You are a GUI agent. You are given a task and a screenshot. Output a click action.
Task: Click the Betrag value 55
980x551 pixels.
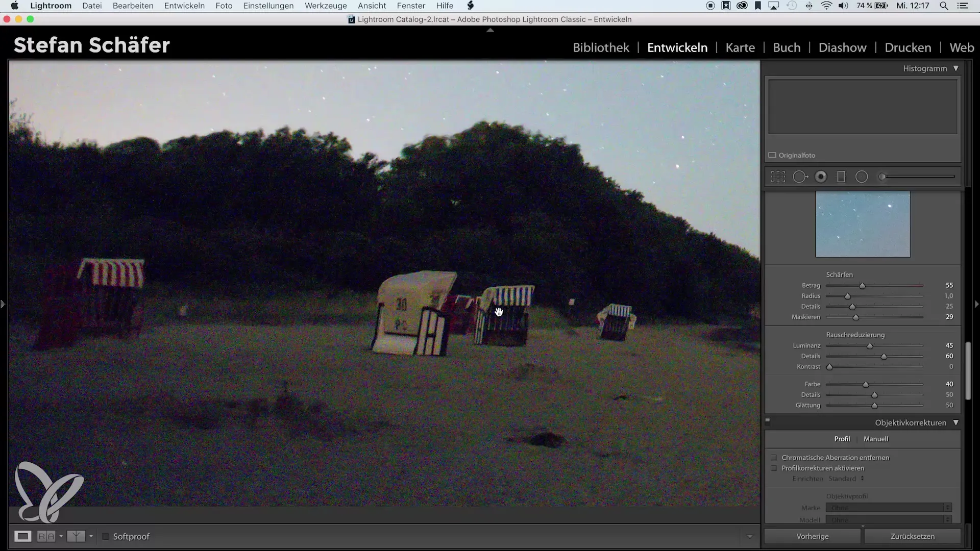(x=949, y=286)
